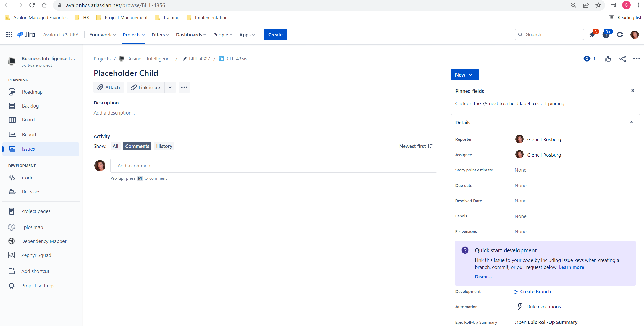Open the Jira app switcher grid icon
This screenshot has height=335, width=644.
tap(9, 35)
